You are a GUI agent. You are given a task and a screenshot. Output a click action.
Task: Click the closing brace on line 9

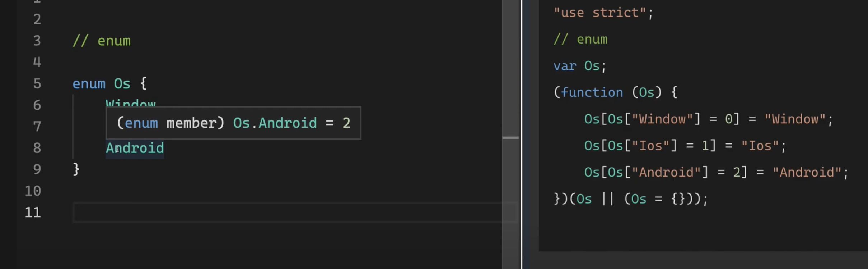coord(76,169)
